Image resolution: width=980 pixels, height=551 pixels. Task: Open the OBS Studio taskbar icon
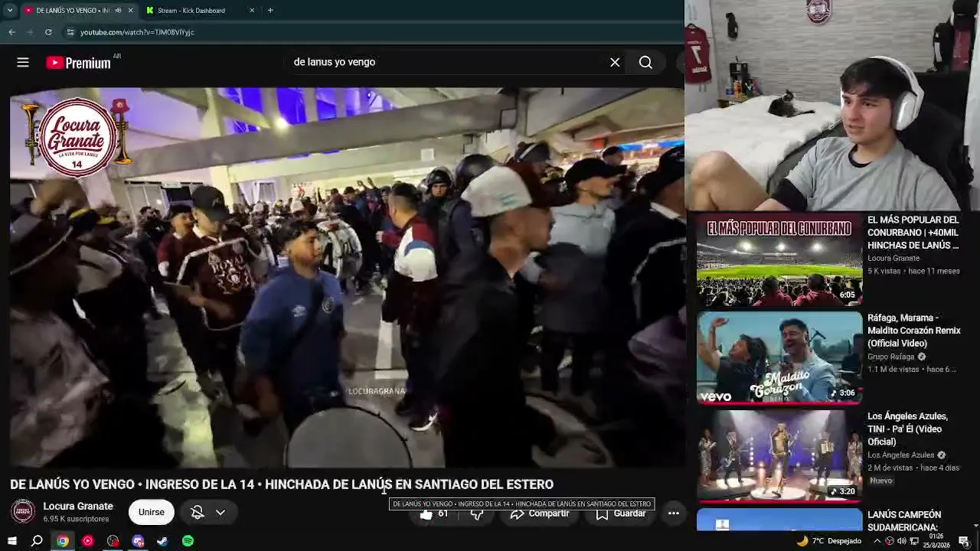[x=113, y=541]
